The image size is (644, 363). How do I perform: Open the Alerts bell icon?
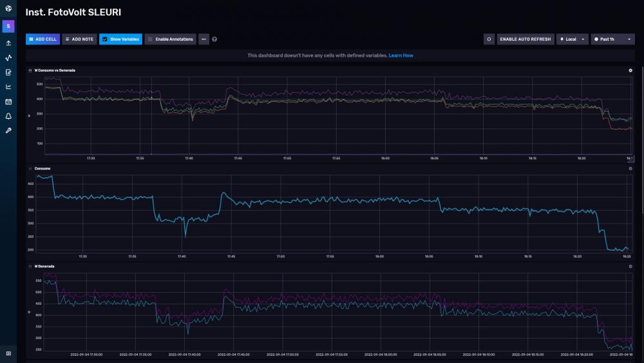pyautogui.click(x=8, y=116)
